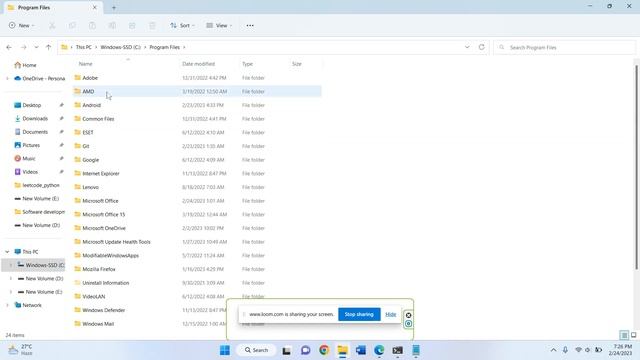Select the Android folder
The width and height of the screenshot is (640, 360).
[91, 105]
